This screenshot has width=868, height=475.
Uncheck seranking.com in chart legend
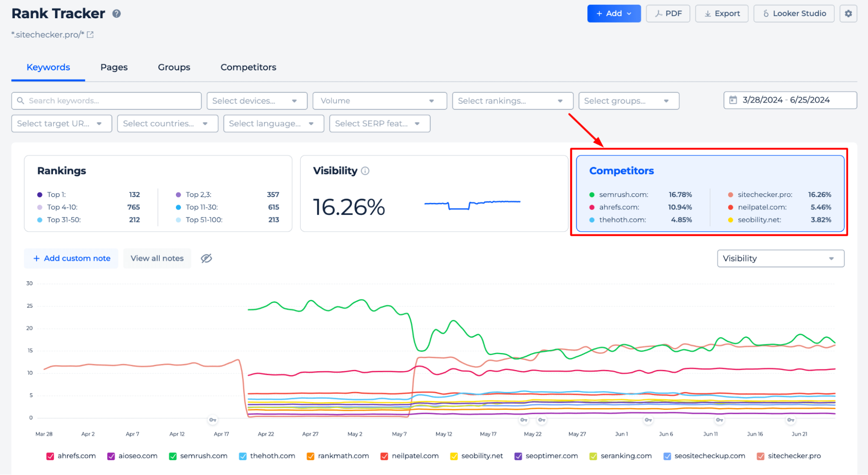point(593,456)
